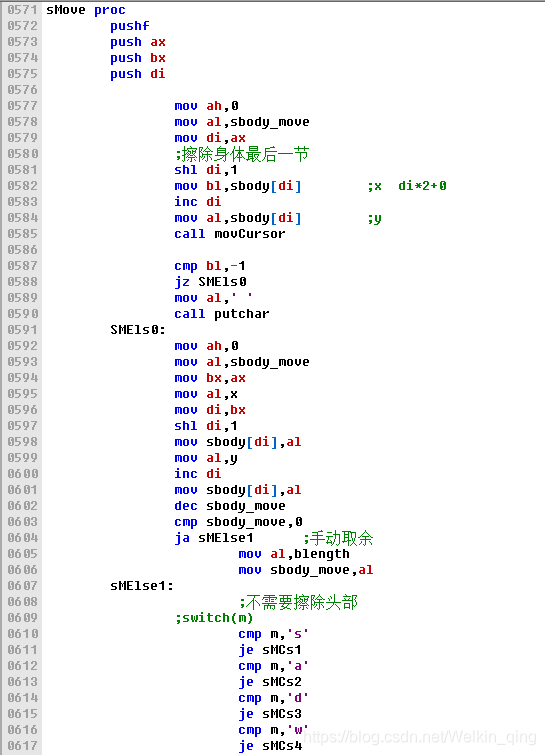The height and width of the screenshot is (755, 545).
Task: Click 'mov di,ax' on line 0579
Action: pos(210,138)
